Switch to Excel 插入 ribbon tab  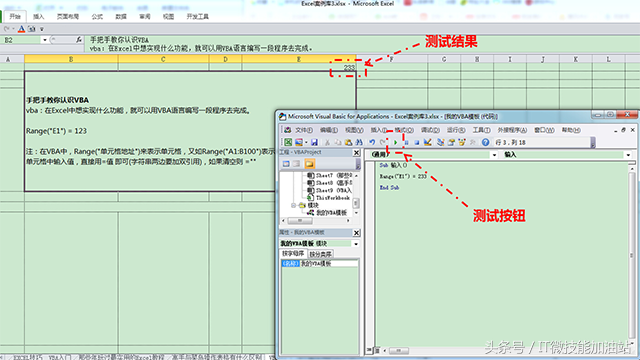39,17
